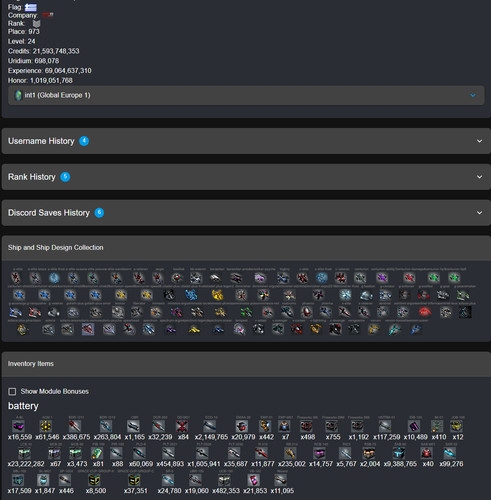This screenshot has height=500, width=491.
Task: Expand the Discord Saves History panel
Action: (x=246, y=213)
